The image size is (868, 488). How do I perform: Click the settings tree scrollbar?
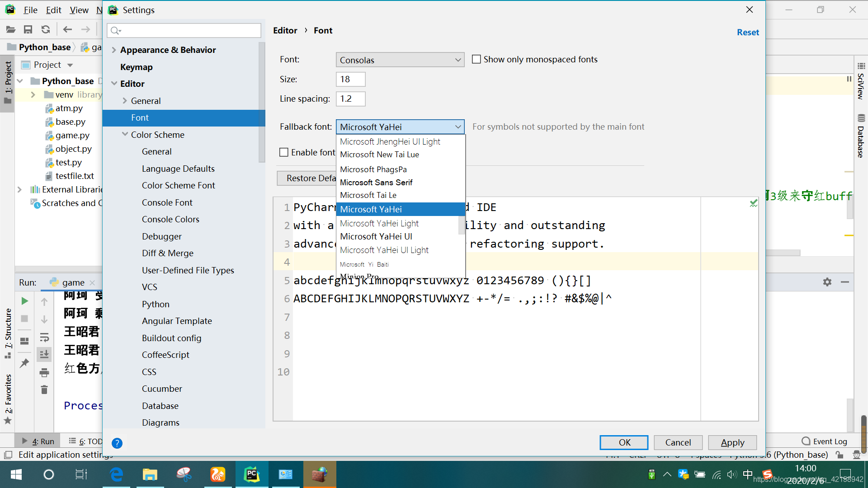262,102
